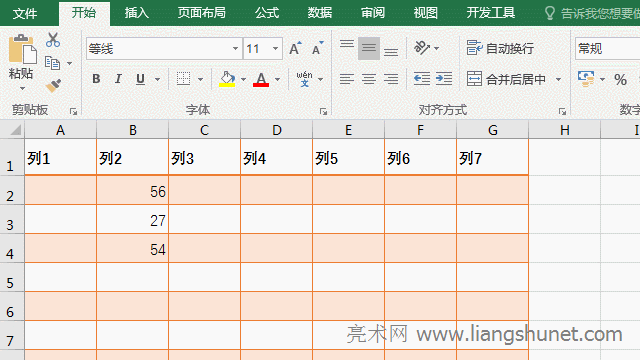Click the accounting number format icon

(x=586, y=79)
